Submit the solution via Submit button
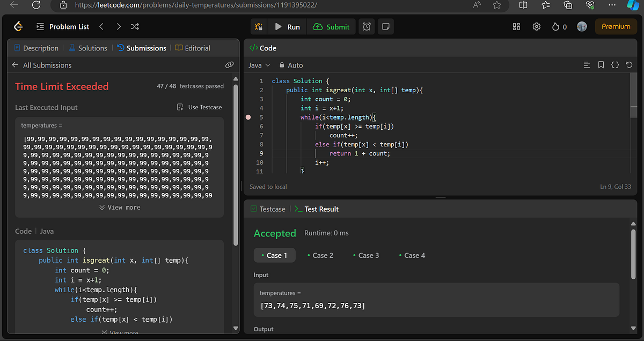The image size is (644, 341). point(331,26)
